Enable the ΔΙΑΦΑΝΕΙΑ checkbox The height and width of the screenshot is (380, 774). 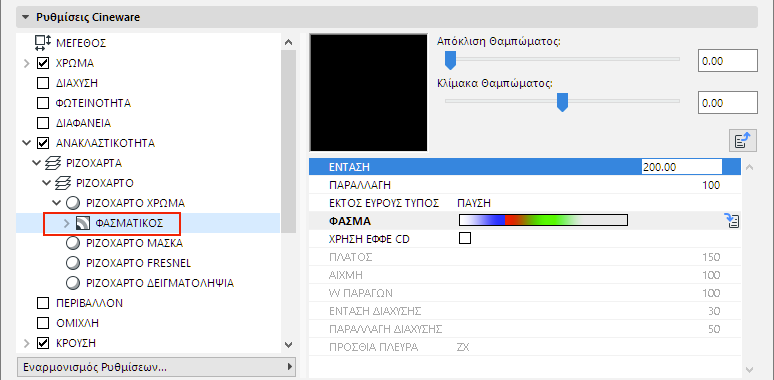coord(43,123)
